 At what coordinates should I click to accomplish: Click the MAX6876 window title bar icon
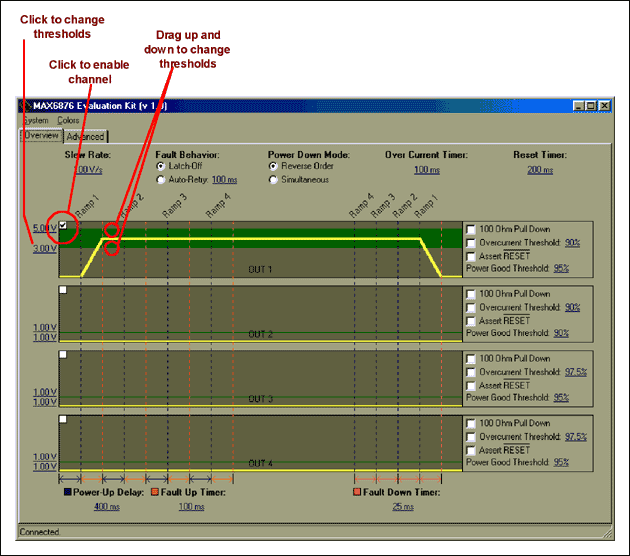coord(26,105)
